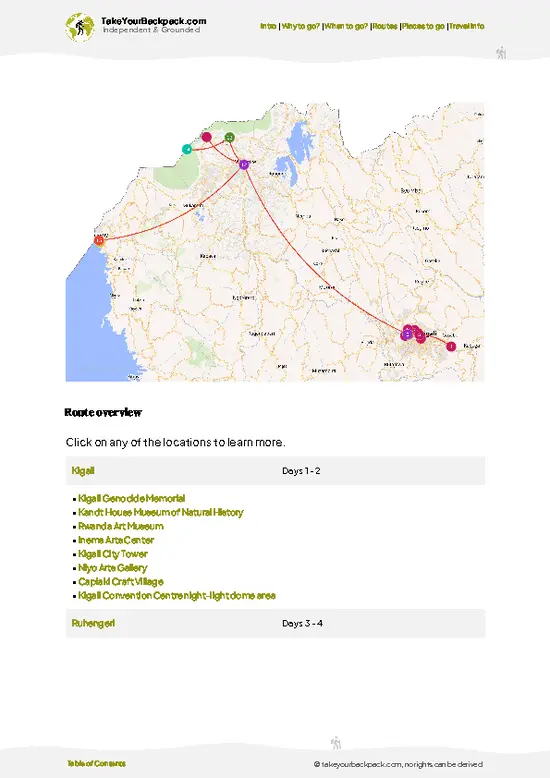This screenshot has height=778, width=550.
Task: Click the Table of Contents footer link
Action: pyautogui.click(x=97, y=764)
